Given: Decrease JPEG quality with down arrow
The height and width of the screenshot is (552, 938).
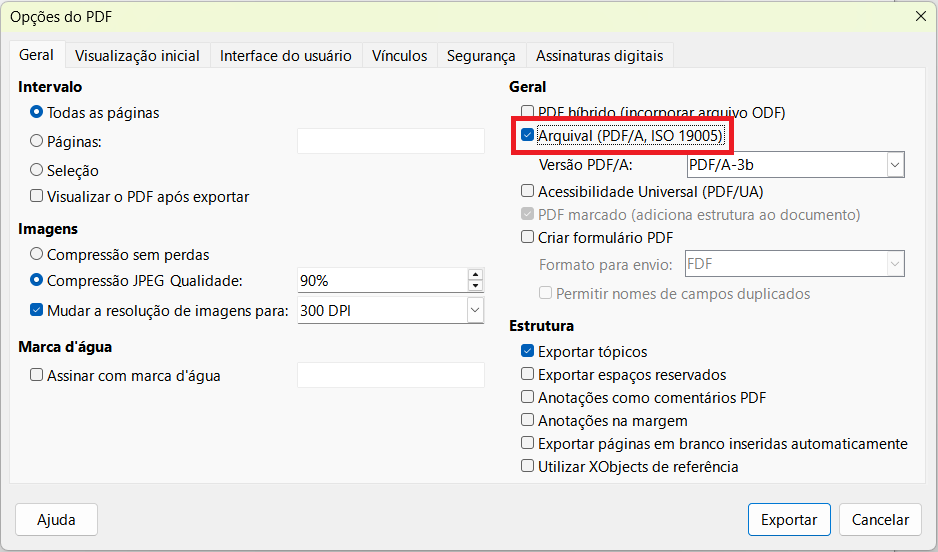Looking at the screenshot, I should pyautogui.click(x=475, y=286).
